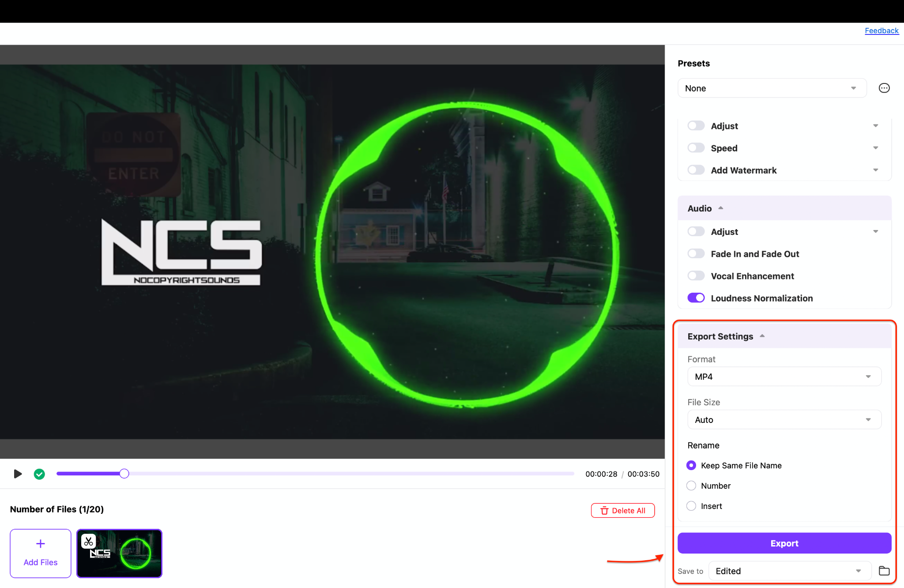Toggle the audio Adjust switch

coord(696,232)
